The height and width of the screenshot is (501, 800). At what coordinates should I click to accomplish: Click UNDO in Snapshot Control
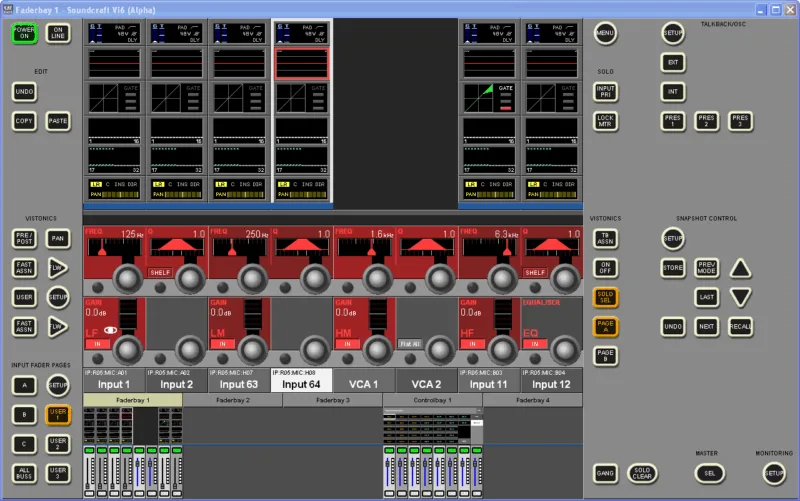coord(673,327)
